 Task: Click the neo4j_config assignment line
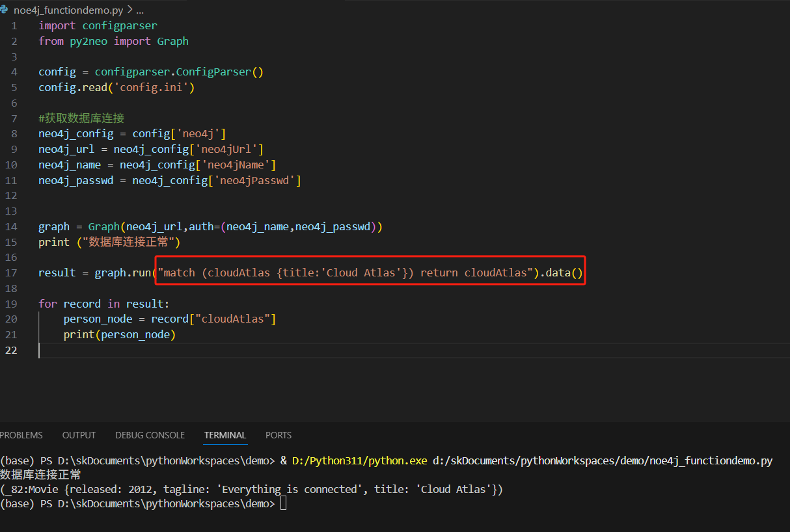coord(132,134)
